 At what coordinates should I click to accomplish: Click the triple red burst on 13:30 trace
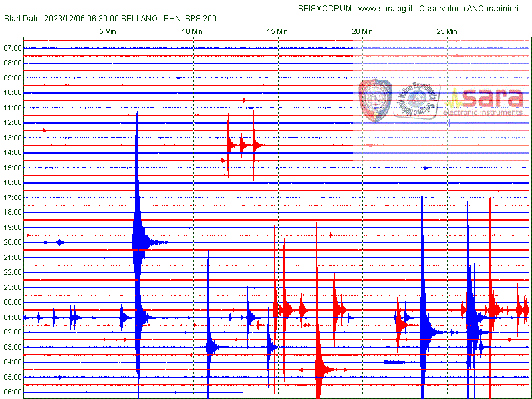coord(241,145)
